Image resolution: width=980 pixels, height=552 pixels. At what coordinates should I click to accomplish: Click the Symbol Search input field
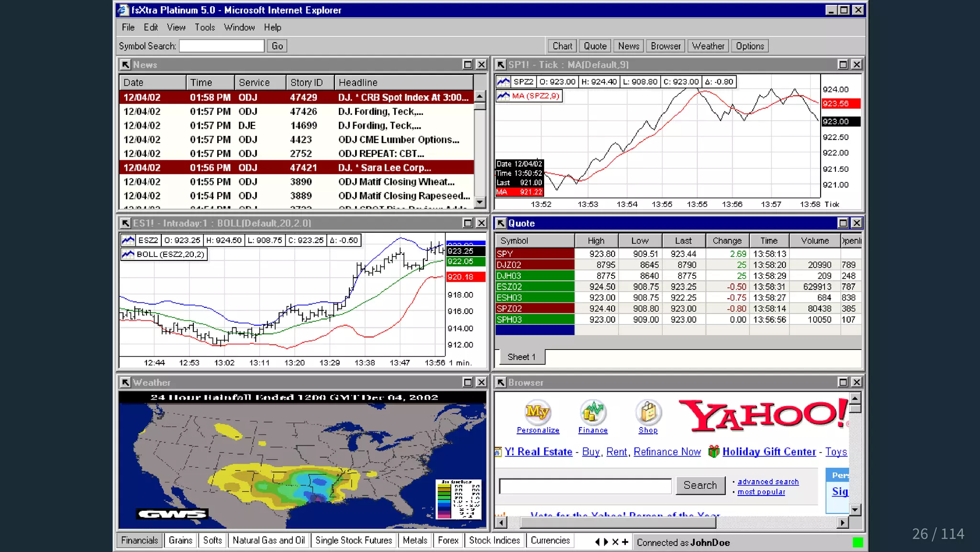coord(222,46)
